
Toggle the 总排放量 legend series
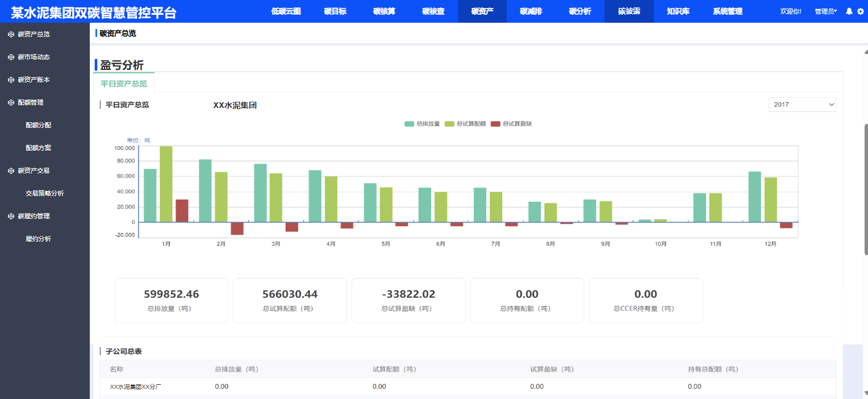[422, 123]
